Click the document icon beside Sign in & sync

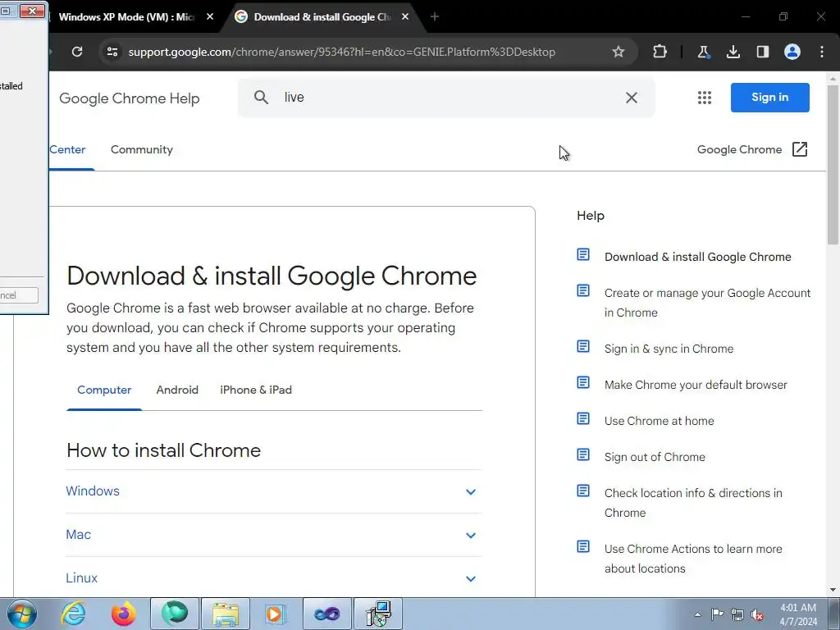[583, 347]
